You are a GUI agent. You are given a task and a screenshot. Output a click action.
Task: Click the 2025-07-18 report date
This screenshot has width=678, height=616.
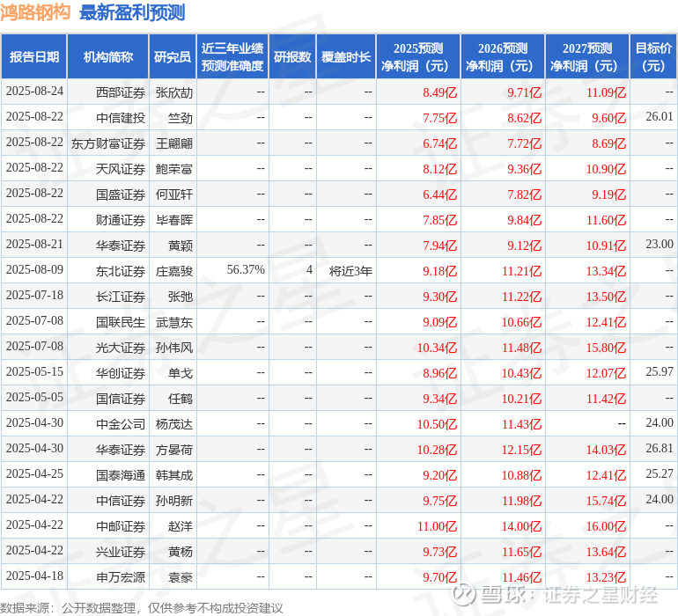[x=34, y=296]
